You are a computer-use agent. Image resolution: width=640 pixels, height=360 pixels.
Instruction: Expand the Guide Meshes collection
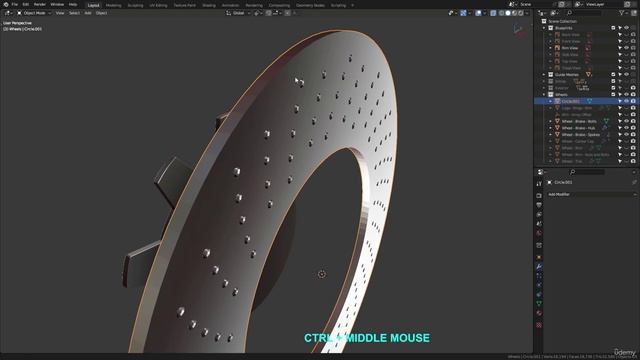(x=544, y=74)
